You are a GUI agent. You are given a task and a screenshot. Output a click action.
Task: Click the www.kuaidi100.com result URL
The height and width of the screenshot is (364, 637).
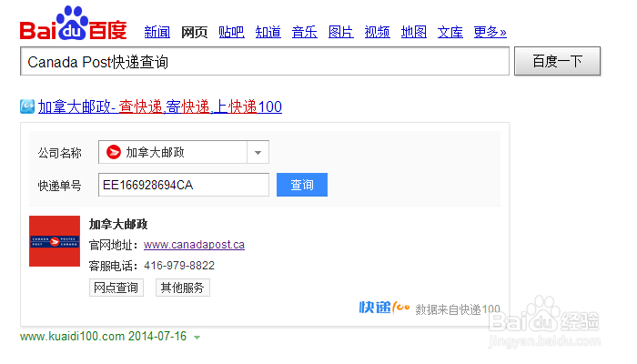pyautogui.click(x=72, y=337)
